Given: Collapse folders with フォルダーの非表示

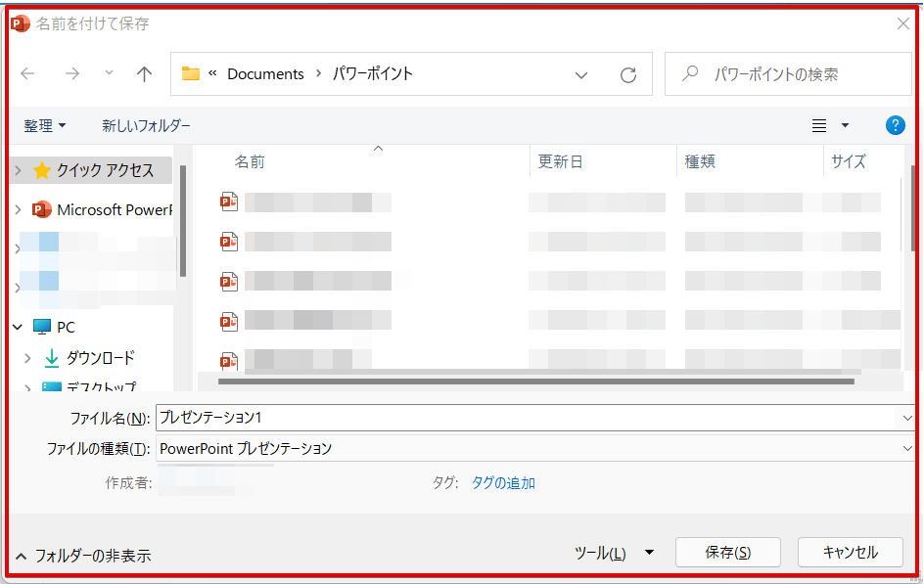Looking at the screenshot, I should pos(83,556).
